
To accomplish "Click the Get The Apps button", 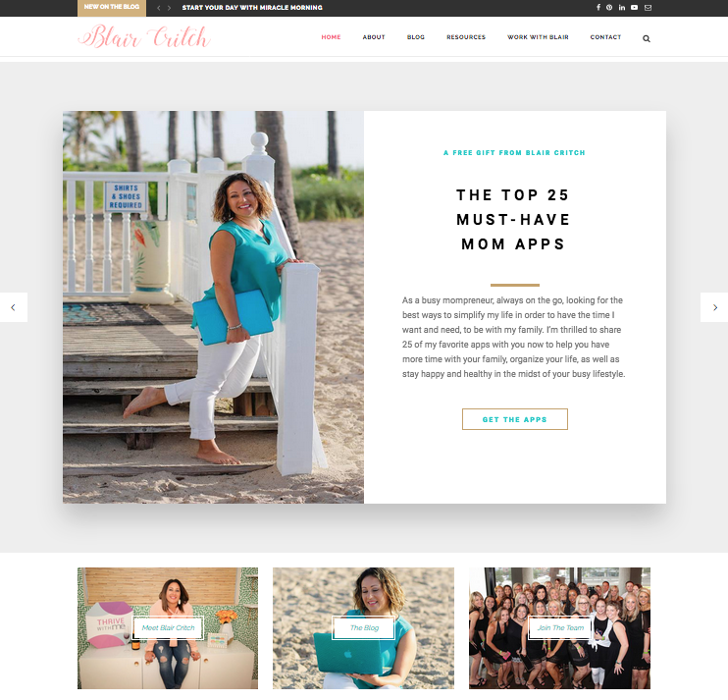I will coord(514,419).
